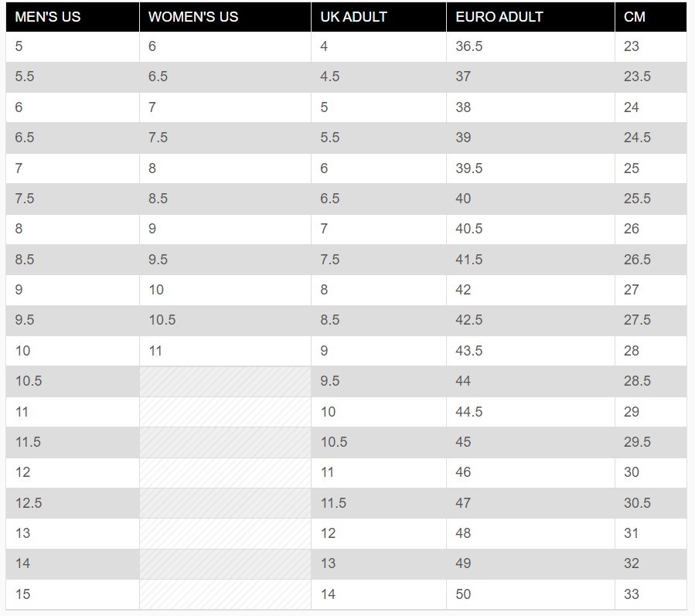Select Women's US size 10.5 cell
695x616 pixels.
point(225,320)
